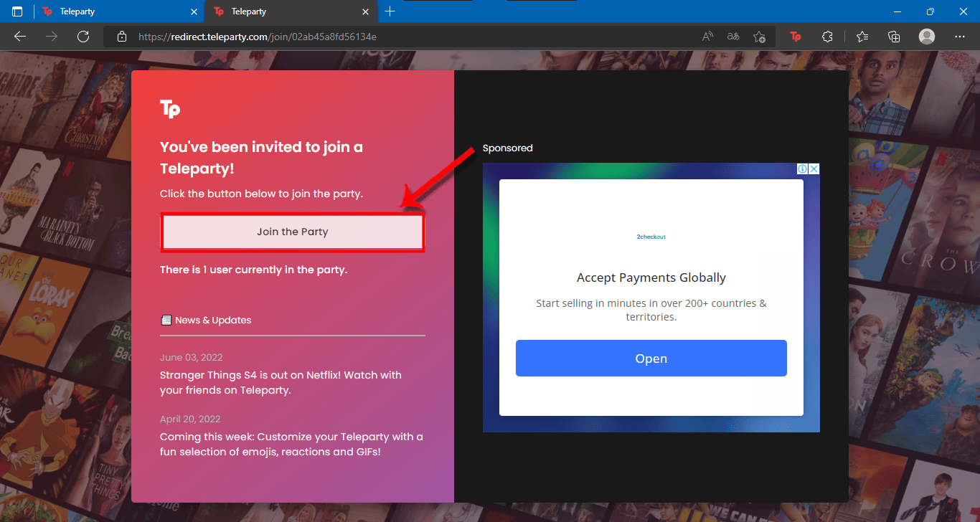The height and width of the screenshot is (522, 980).
Task: Click the June 03, 2022 date
Action: coord(191,357)
